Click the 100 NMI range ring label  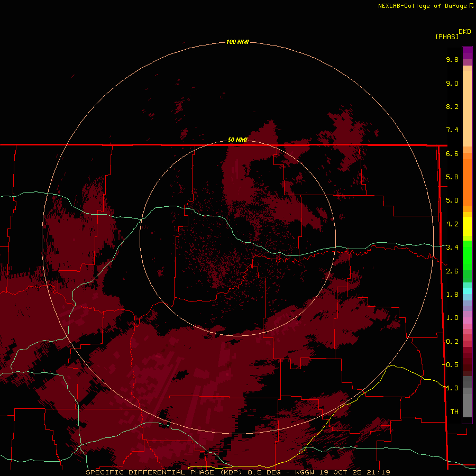237,42
